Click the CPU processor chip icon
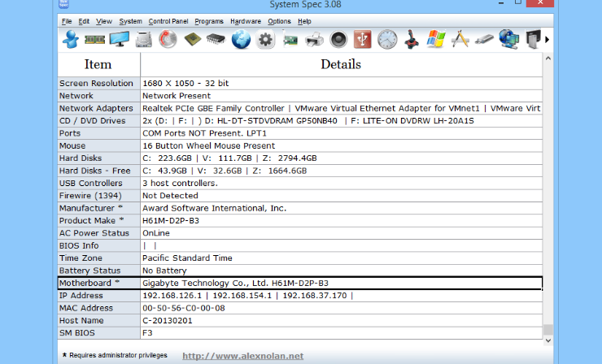This screenshot has width=602, height=364. coord(192,39)
